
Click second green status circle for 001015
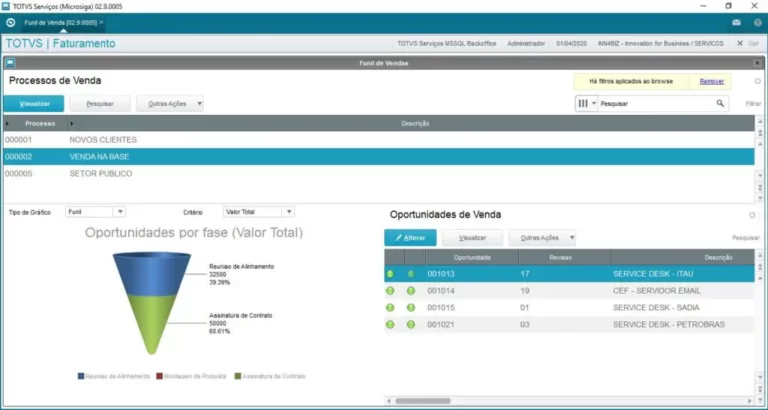coord(410,308)
